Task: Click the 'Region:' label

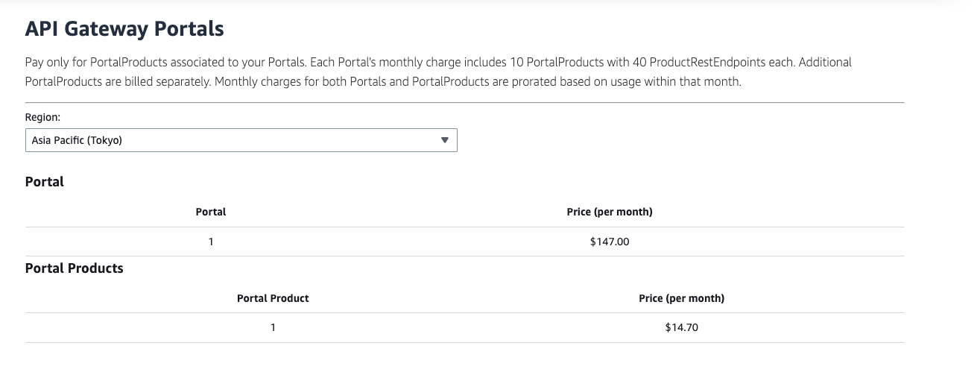Action: click(x=42, y=118)
